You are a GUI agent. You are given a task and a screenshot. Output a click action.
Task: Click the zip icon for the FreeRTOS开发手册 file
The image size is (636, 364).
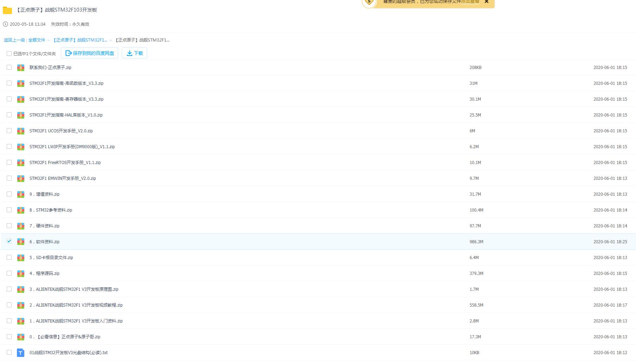(21, 163)
